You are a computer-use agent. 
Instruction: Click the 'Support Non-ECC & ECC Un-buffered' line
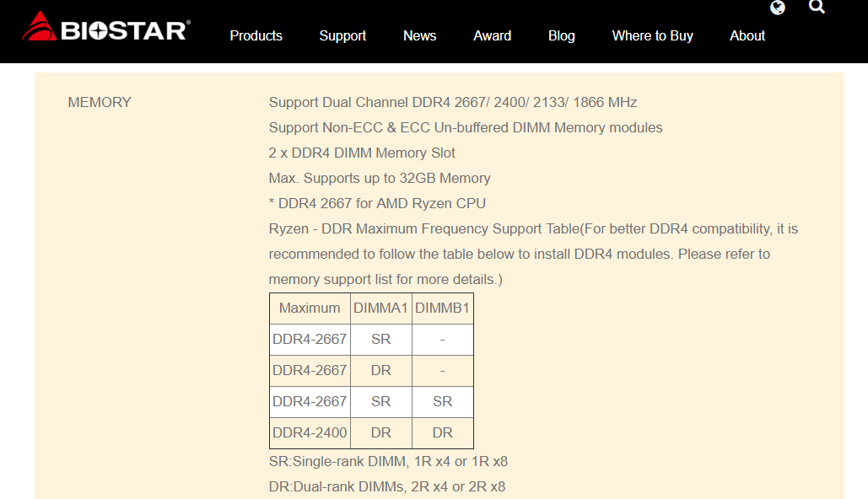point(466,128)
